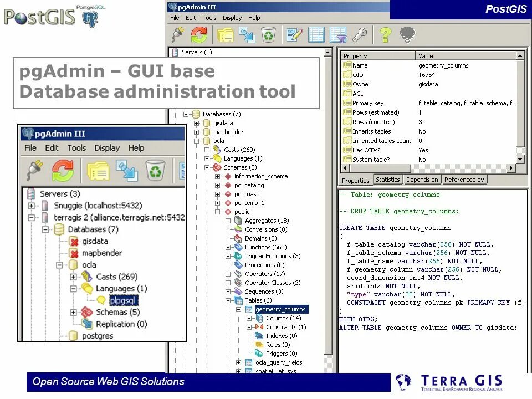
Task: Click the property list scroll down arrow
Action: tap(520, 159)
